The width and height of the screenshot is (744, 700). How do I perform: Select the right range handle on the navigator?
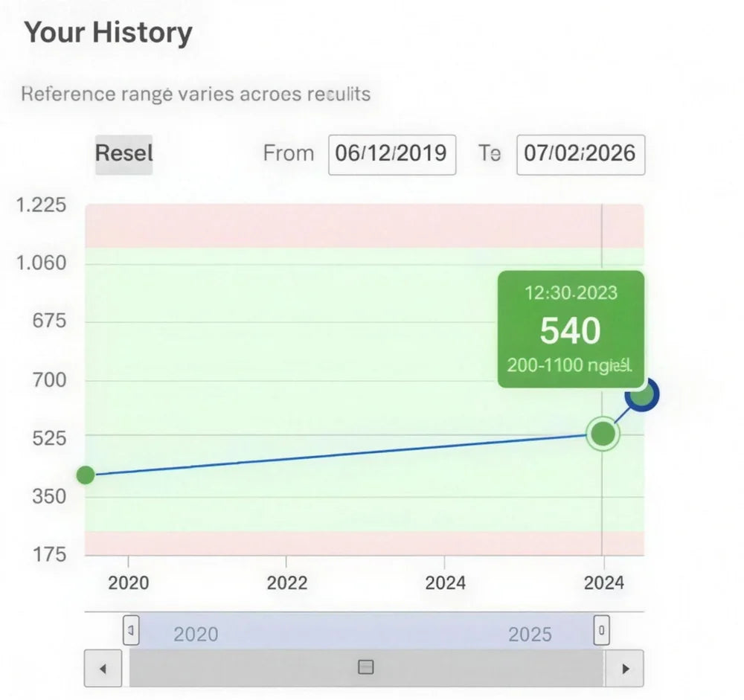coord(602,630)
